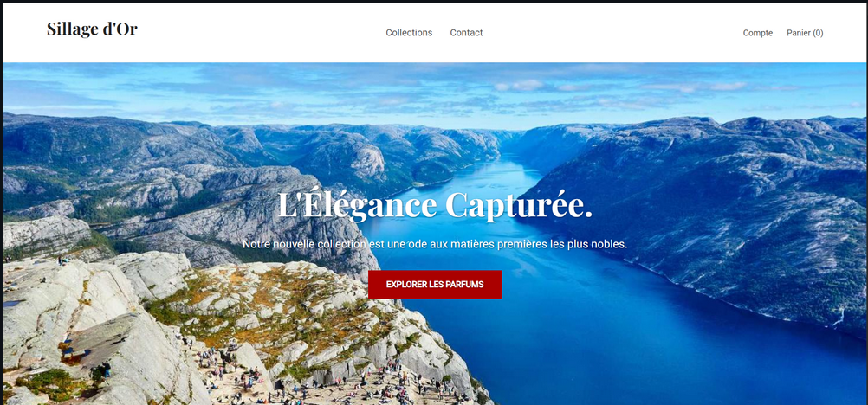Click the cart count '(0)' next to Panier
Screen dimensions: 868x405
click(818, 33)
